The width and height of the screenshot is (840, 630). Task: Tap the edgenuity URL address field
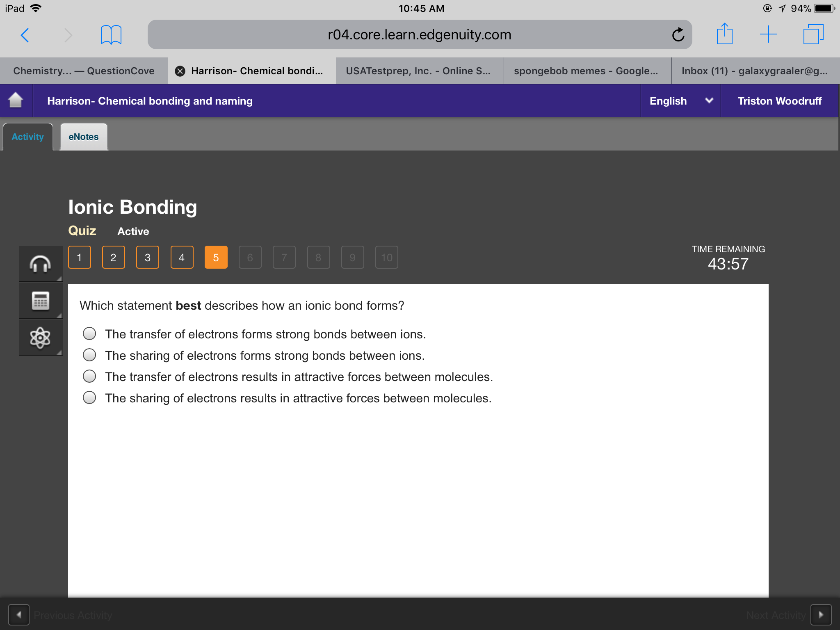pos(420,34)
